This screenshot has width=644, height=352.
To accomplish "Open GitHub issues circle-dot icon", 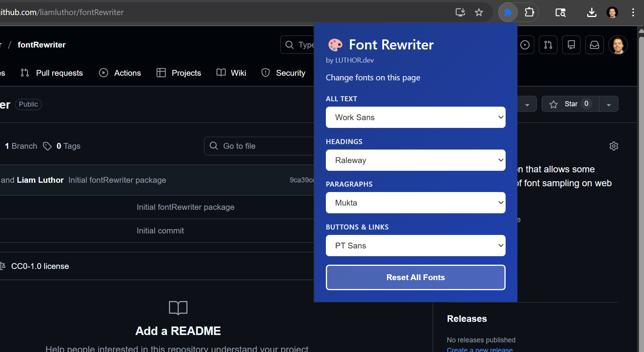I will pyautogui.click(x=525, y=45).
